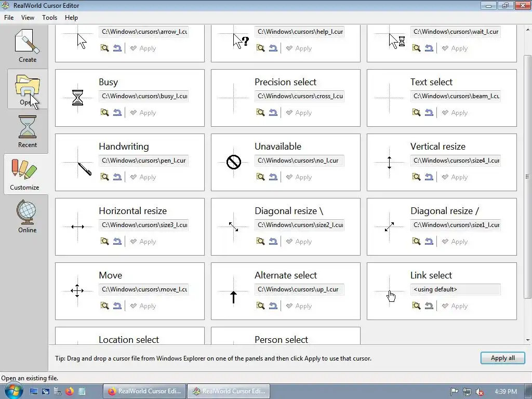
Task: Click the vertical scrollbar thumb grip
Action: (527, 177)
